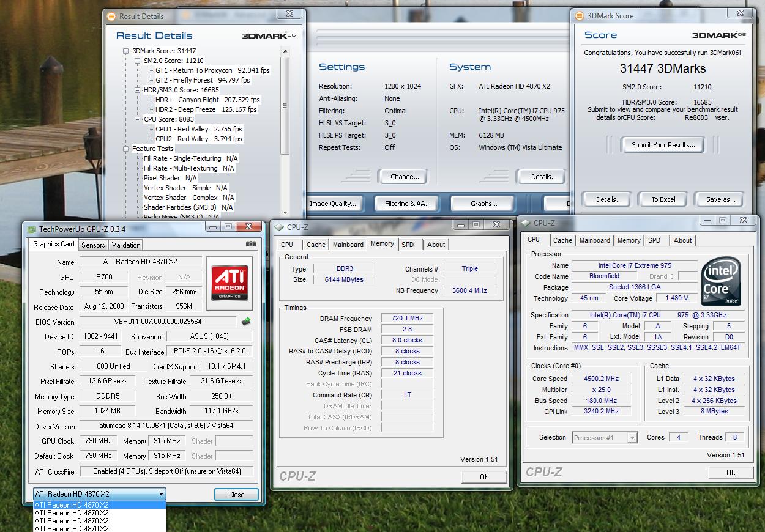Click the BIOS save chip icon in GPU-Z
Screen dimensions: 765x532
pos(246,321)
